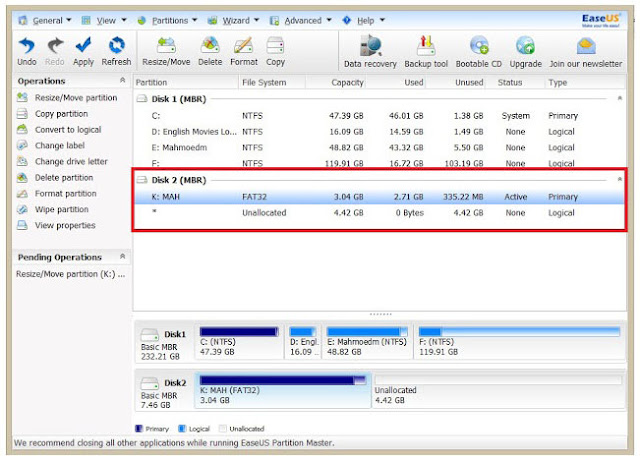Click the Disk2 drive icon in disk map
The height and width of the screenshot is (461, 640).
coord(149,383)
